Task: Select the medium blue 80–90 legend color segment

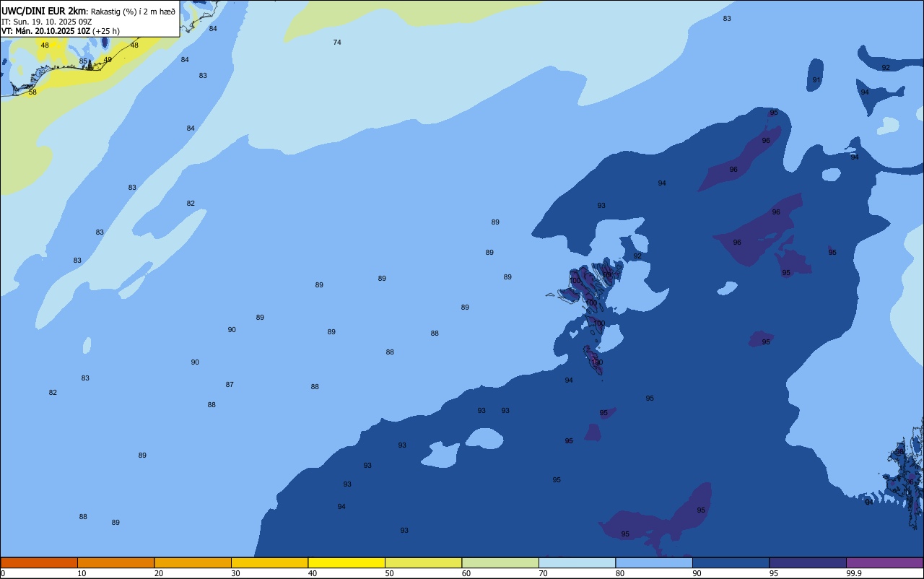Action: pos(654,562)
